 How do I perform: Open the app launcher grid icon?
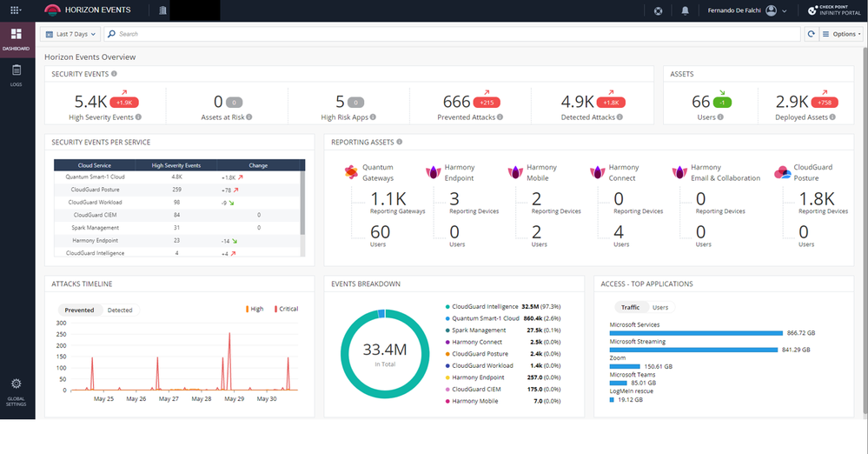click(x=16, y=10)
